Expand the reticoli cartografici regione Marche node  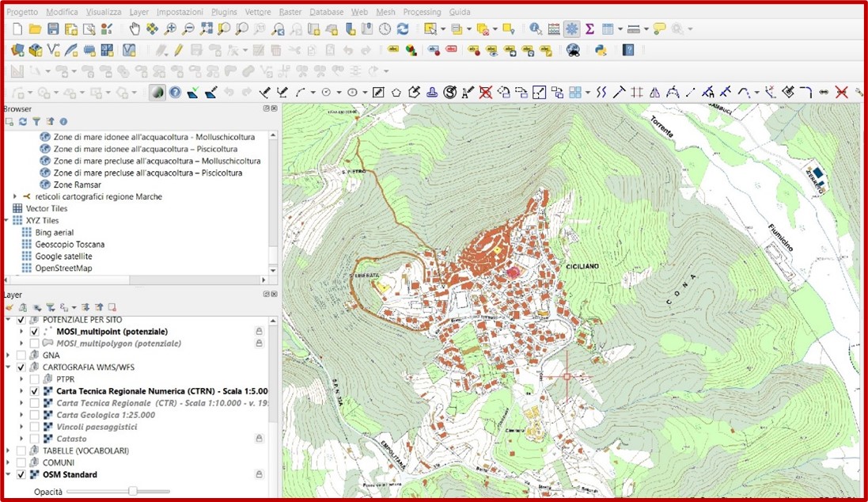[x=15, y=196]
